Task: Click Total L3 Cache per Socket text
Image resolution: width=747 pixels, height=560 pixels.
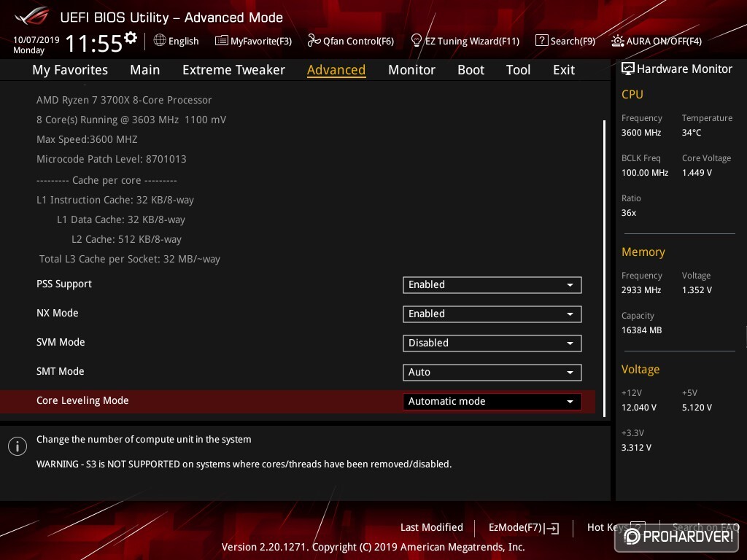Action: tap(130, 259)
